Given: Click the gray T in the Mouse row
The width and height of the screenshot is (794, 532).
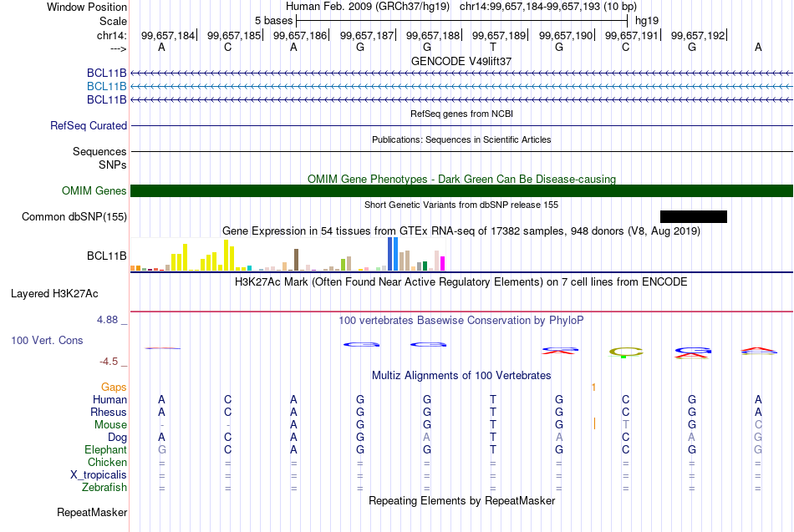Looking at the screenshot, I should pyautogui.click(x=625, y=425).
